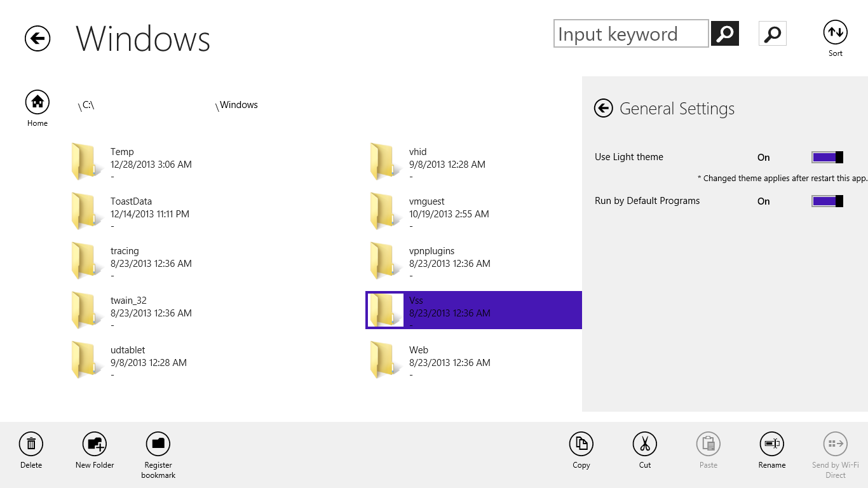Open the Sort options
Screen dimensions: 868x488
835,32
